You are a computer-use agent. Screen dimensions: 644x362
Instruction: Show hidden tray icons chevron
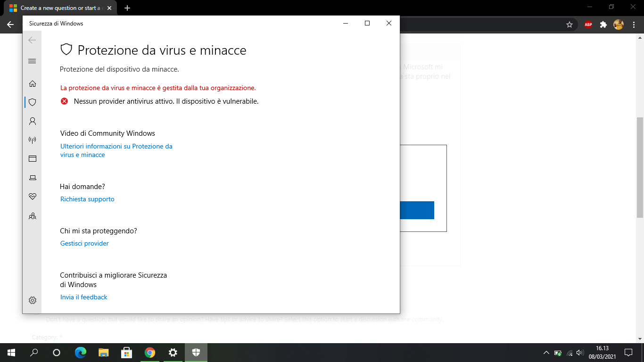tap(546, 353)
